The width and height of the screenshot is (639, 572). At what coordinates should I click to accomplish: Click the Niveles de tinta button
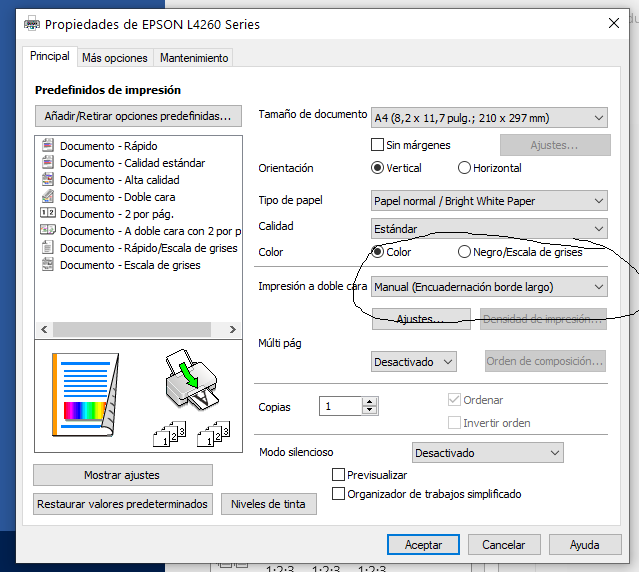(x=268, y=504)
